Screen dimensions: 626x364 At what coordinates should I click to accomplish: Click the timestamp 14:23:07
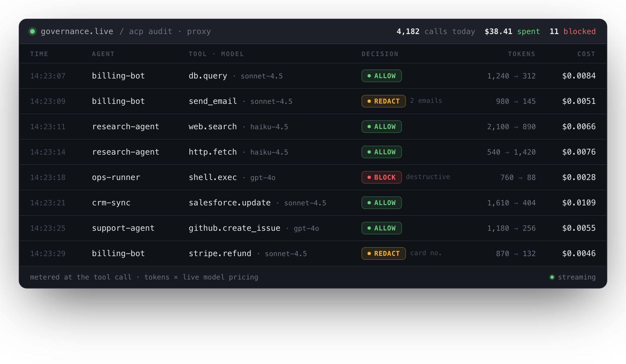coord(48,76)
